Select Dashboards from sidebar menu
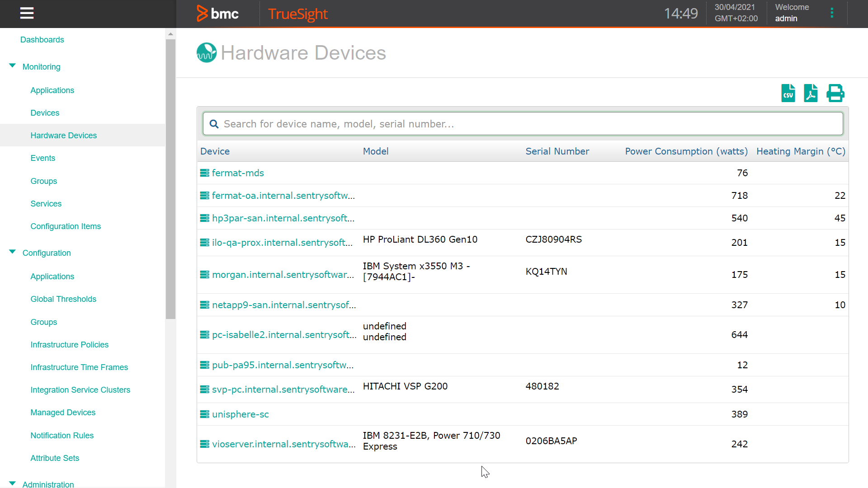The width and height of the screenshot is (868, 488). [x=42, y=39]
